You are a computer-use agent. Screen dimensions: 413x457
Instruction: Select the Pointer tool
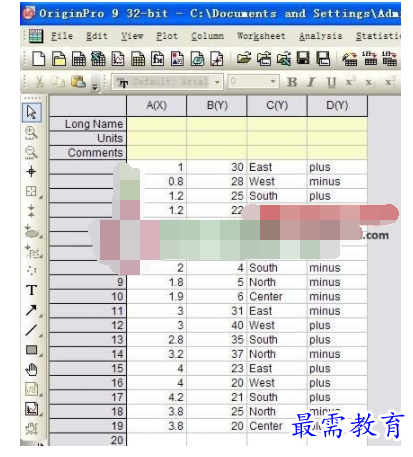tap(32, 112)
